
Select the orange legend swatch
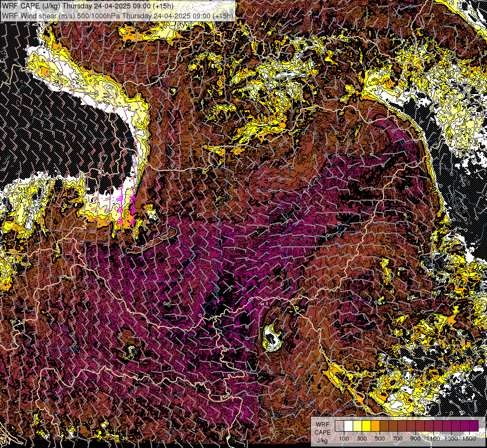coord(375,426)
